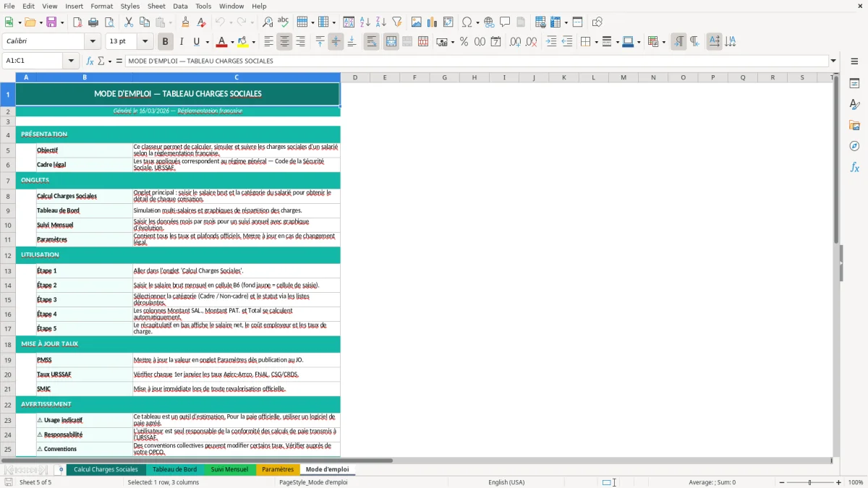
Task: Click the vertical scrollbar thumb
Action: [x=837, y=159]
